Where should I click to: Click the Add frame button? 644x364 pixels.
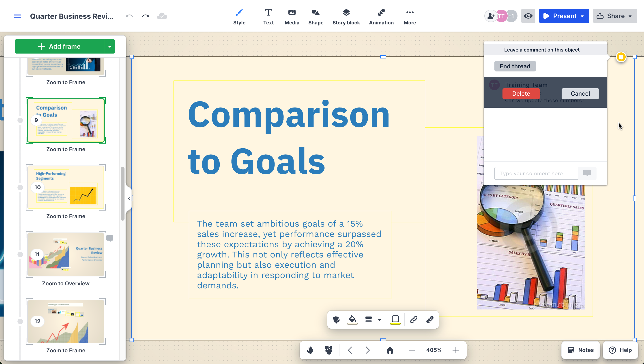pos(59,46)
